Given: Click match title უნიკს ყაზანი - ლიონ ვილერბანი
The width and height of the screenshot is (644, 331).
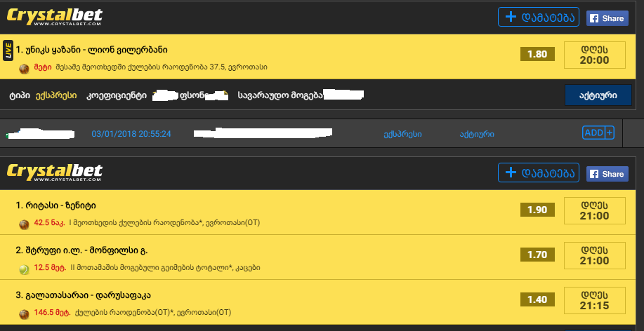Looking at the screenshot, I should tap(91, 50).
